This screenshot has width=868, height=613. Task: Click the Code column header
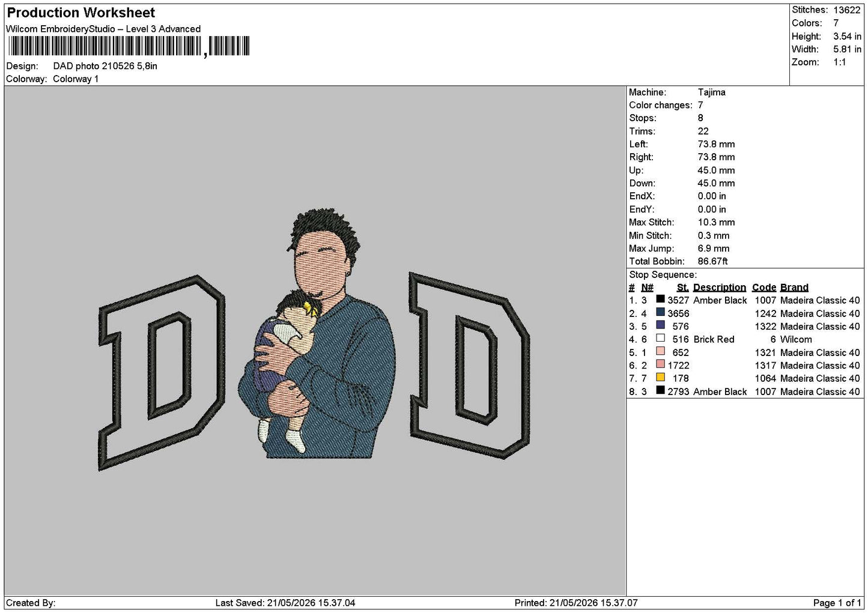[764, 288]
